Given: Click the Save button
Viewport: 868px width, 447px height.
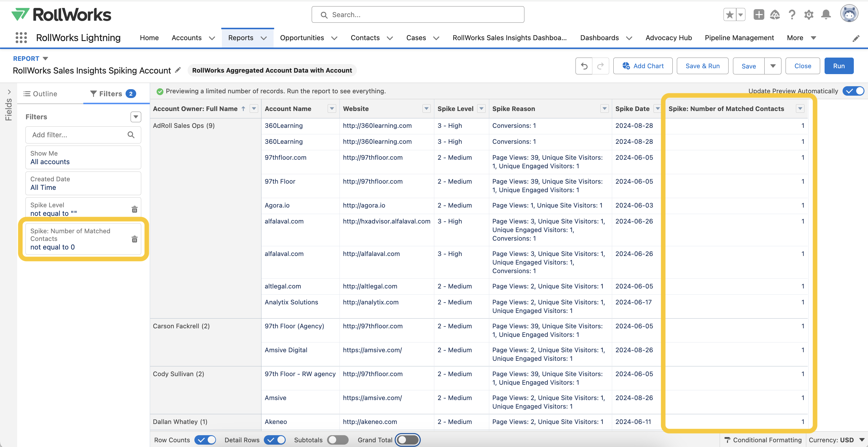Looking at the screenshot, I should pyautogui.click(x=748, y=66).
